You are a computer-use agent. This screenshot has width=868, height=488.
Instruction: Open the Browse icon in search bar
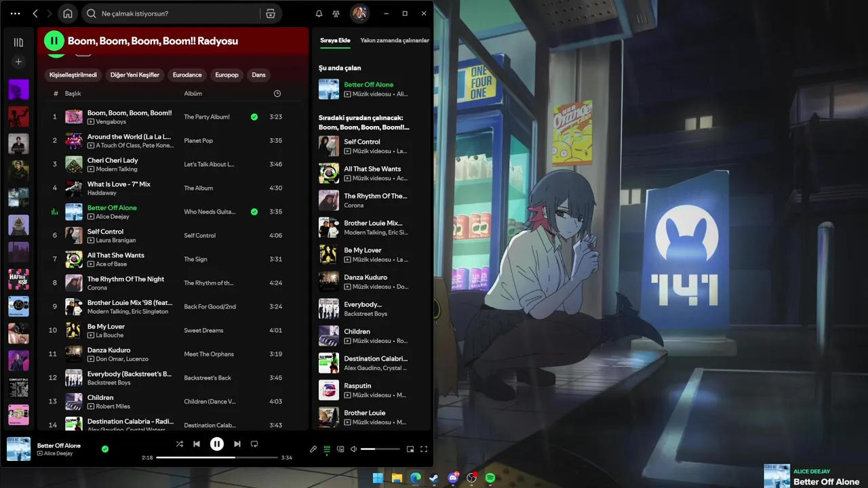pyautogui.click(x=271, y=14)
